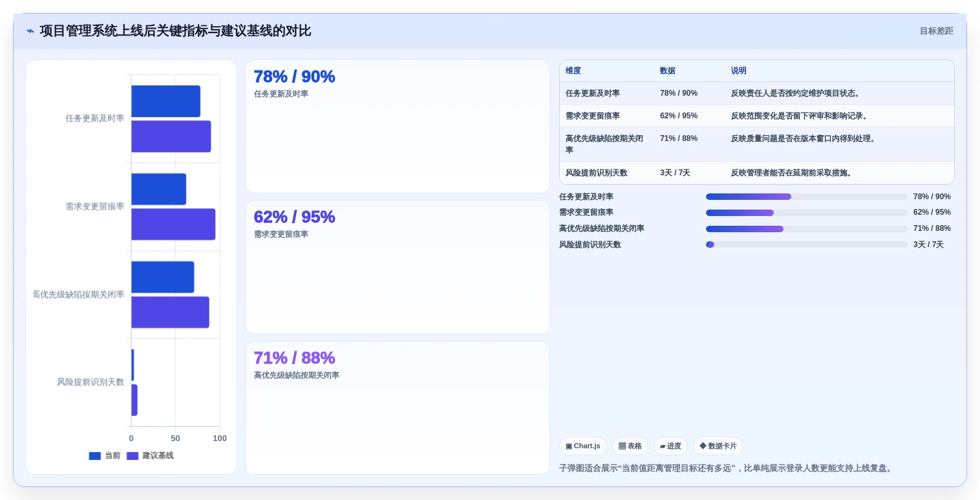Click progress row label 任务更新及时率

[x=586, y=197]
